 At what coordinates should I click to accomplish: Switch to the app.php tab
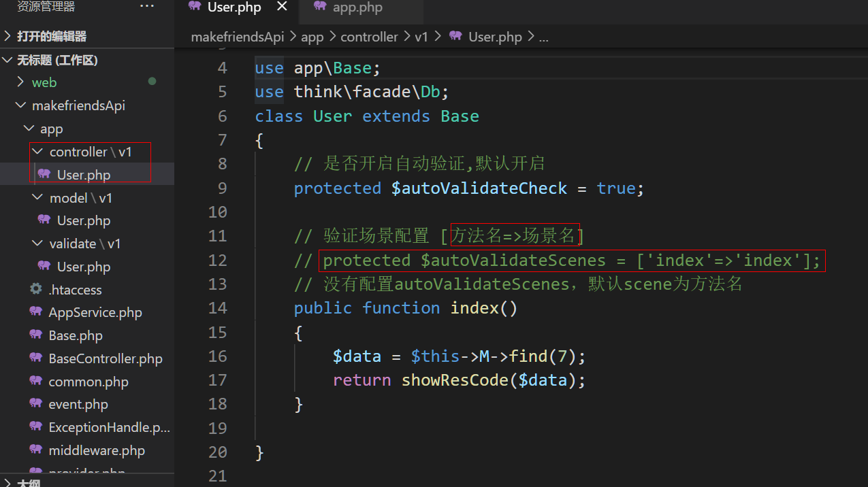pyautogui.click(x=357, y=8)
